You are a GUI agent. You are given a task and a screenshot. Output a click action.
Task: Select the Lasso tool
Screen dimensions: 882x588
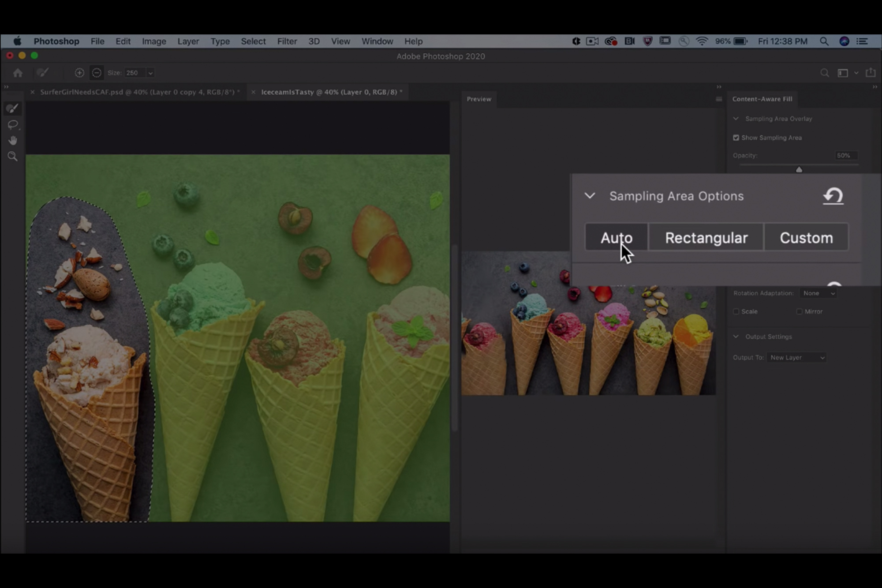tap(12, 125)
